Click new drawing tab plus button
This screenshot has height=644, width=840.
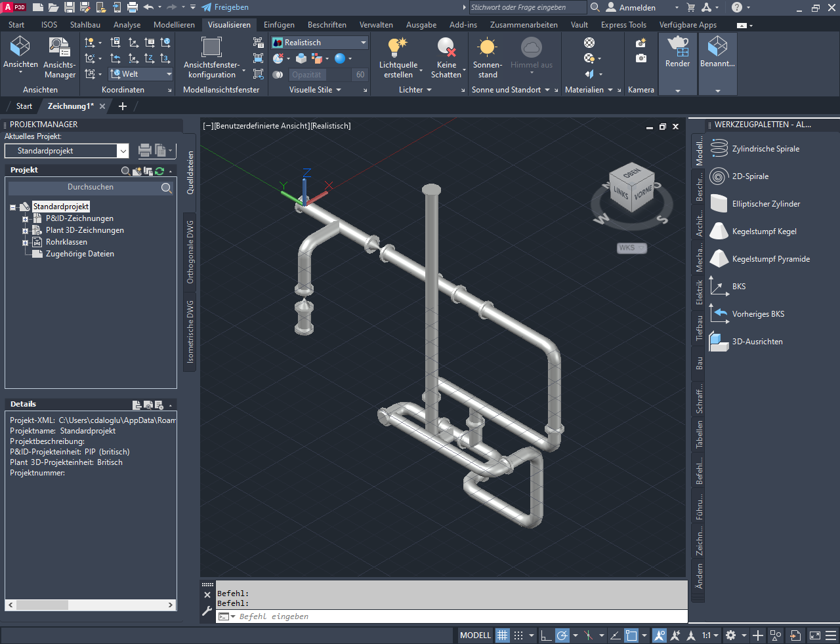(122, 106)
